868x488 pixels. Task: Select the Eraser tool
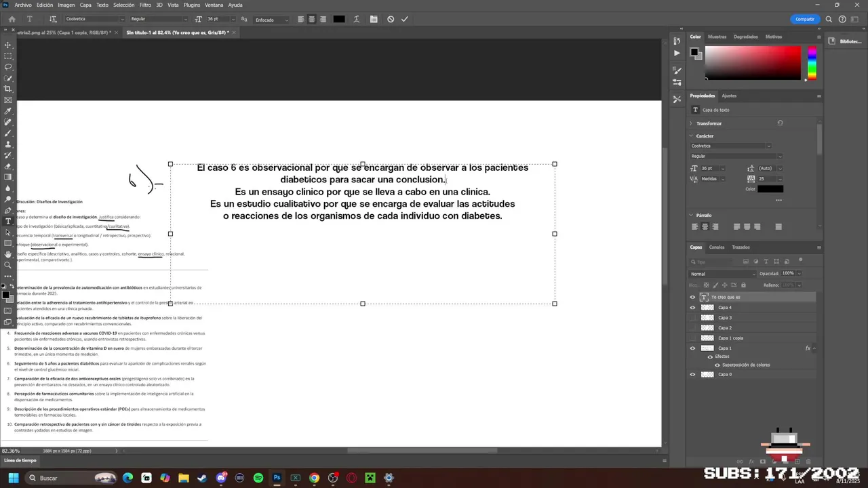8,166
